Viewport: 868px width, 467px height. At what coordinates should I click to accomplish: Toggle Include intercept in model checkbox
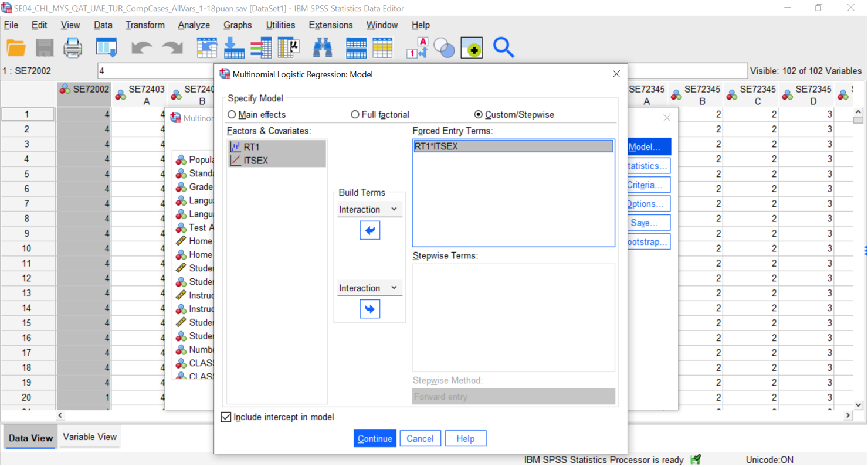click(x=226, y=417)
